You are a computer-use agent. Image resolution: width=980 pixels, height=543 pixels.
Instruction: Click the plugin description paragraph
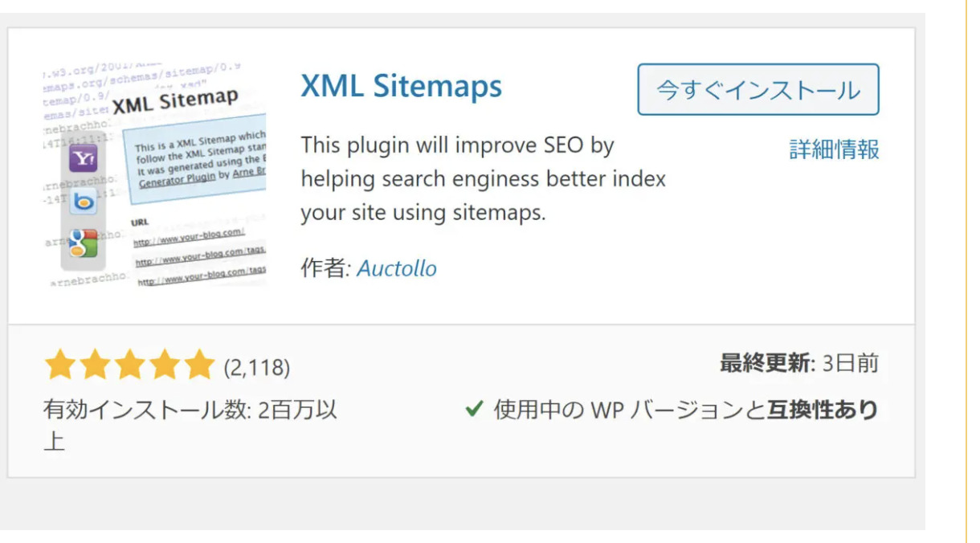point(484,180)
